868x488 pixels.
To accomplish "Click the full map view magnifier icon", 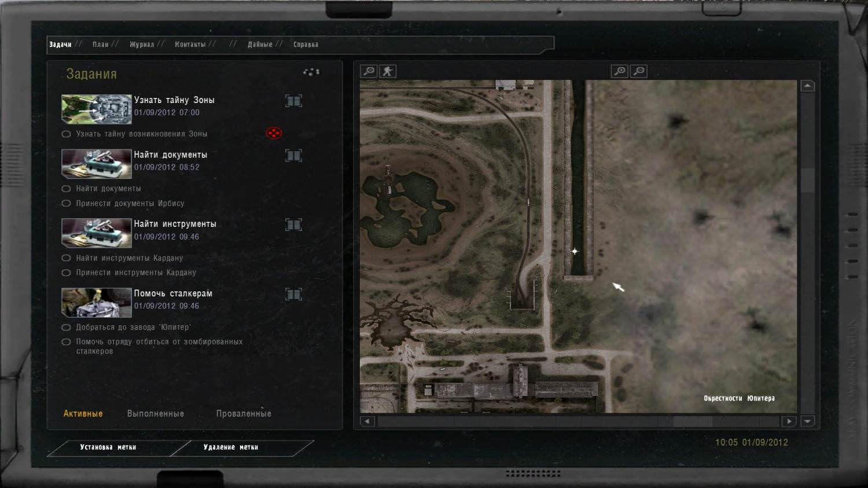I will [x=369, y=71].
